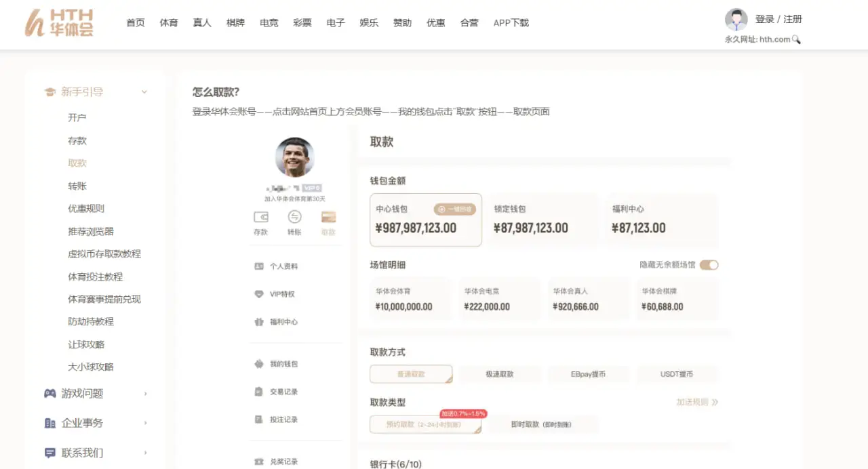The height and width of the screenshot is (469, 868).
Task: Click the 转账 transfer icon
Action: tap(294, 217)
